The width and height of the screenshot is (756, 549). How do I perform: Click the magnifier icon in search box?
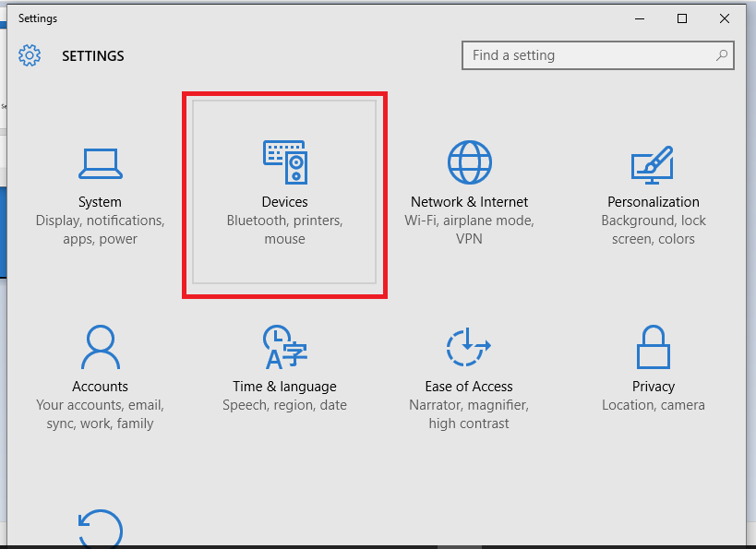click(722, 55)
